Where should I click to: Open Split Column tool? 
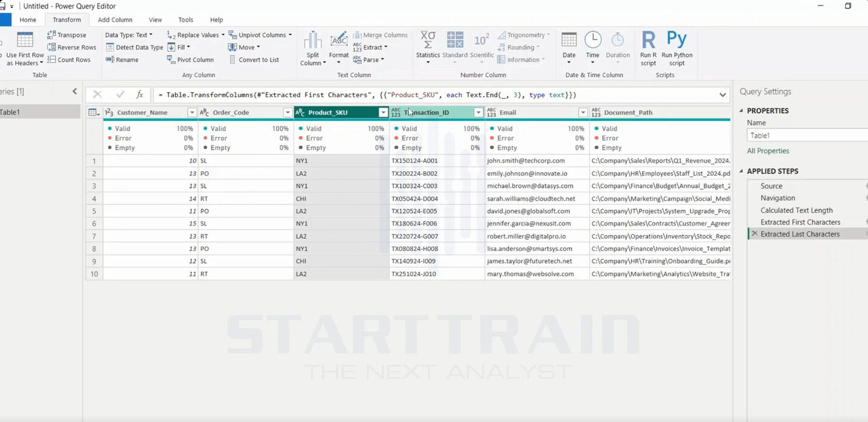[x=313, y=48]
